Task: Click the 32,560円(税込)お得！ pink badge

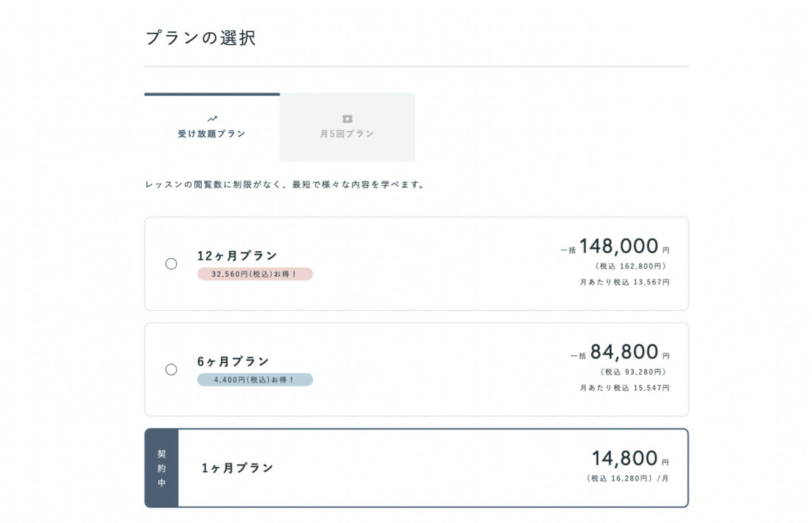Action: (255, 274)
